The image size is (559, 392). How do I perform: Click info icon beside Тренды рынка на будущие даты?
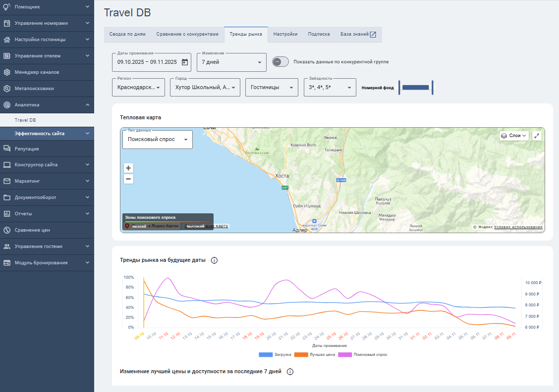click(215, 260)
